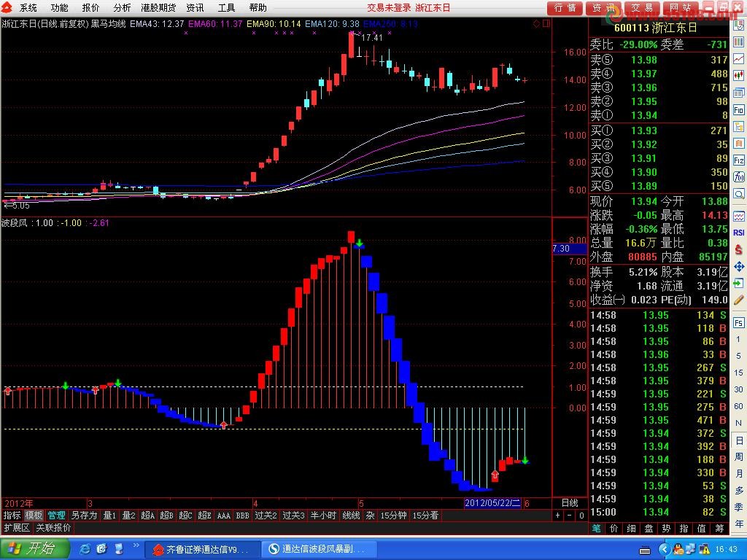
Task: Switch to the 半小时 template tab
Action: pyautogui.click(x=323, y=516)
